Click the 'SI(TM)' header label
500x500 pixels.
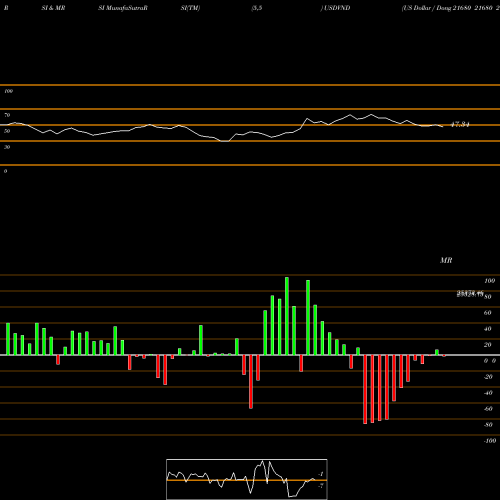pyautogui.click(x=190, y=8)
